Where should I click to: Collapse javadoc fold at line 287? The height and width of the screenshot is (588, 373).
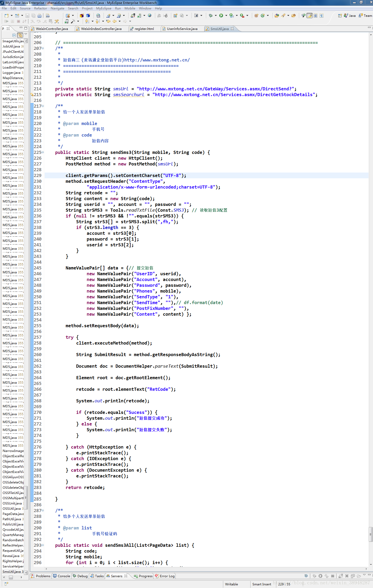pyautogui.click(x=43, y=511)
